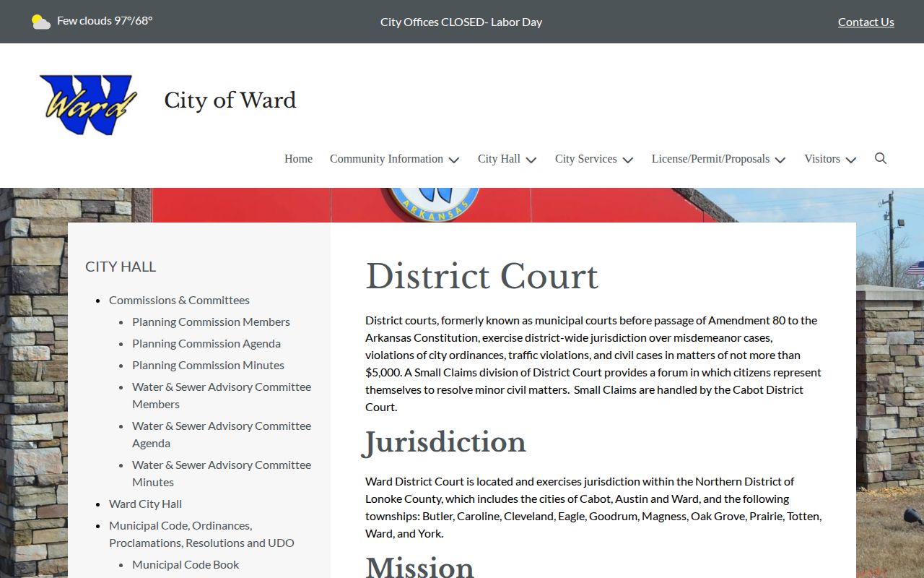Open the Visitors menu
Viewport: 924px width, 578px height.
(x=822, y=159)
